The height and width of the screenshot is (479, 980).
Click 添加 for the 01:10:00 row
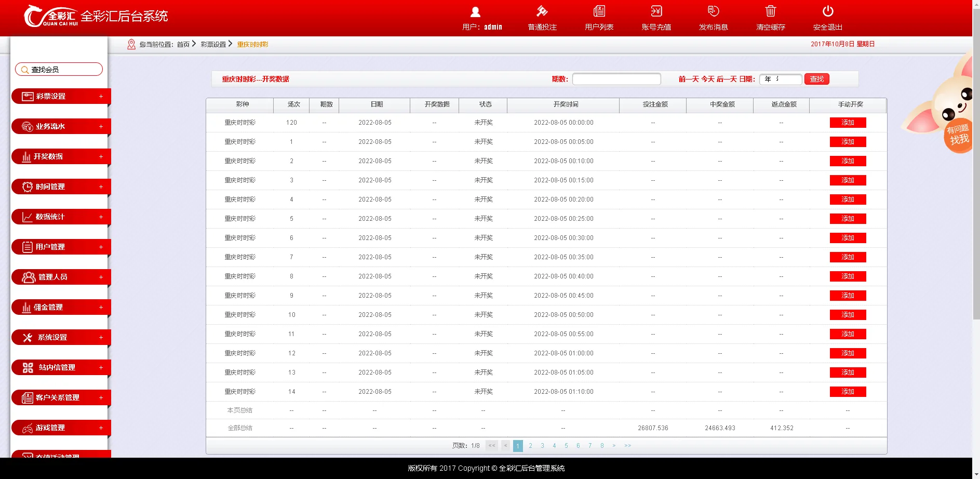tap(848, 392)
